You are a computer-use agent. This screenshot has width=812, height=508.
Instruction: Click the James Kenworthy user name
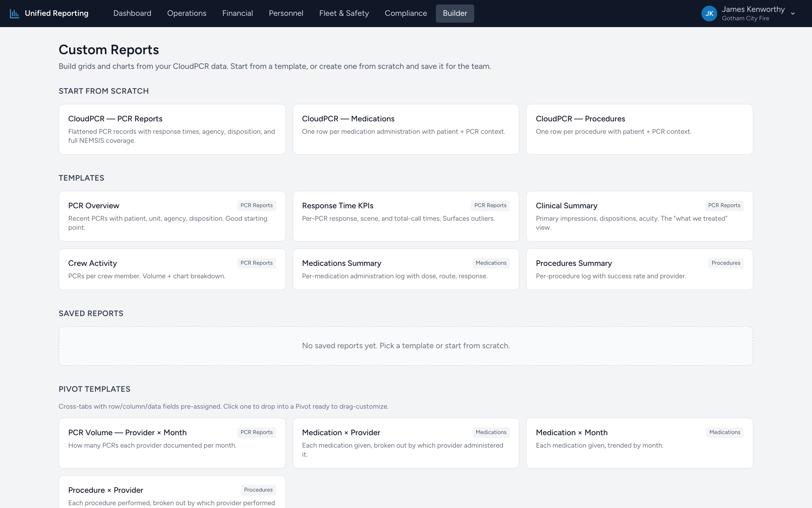pos(753,9)
